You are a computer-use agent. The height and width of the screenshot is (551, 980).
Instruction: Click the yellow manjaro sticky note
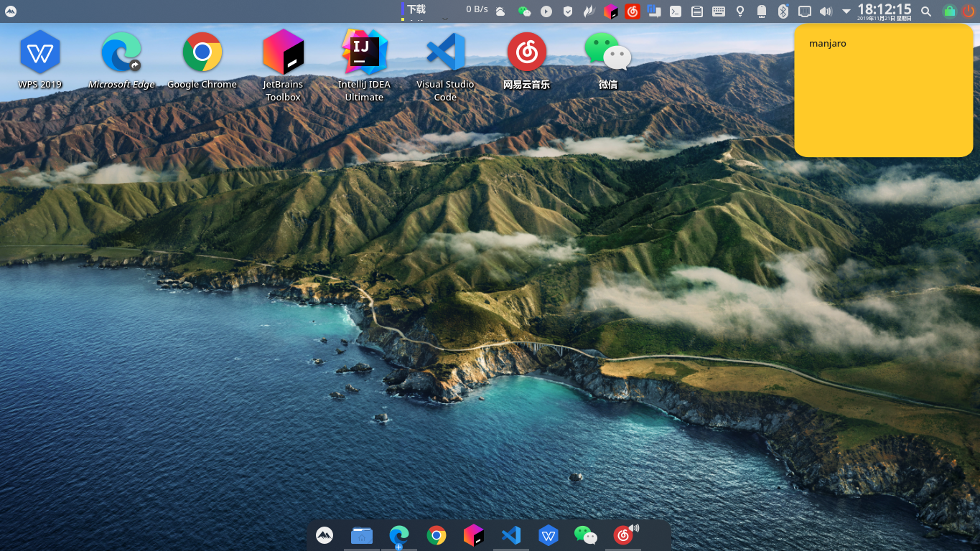point(883,90)
